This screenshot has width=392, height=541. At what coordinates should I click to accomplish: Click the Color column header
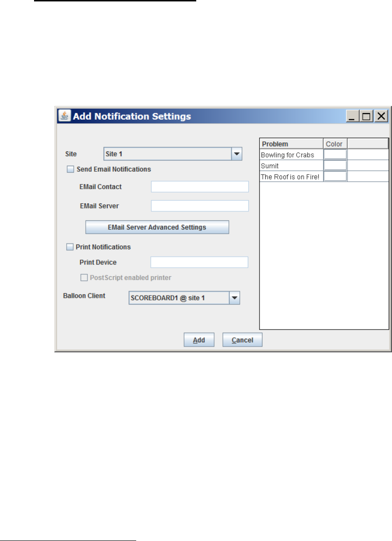pos(335,144)
